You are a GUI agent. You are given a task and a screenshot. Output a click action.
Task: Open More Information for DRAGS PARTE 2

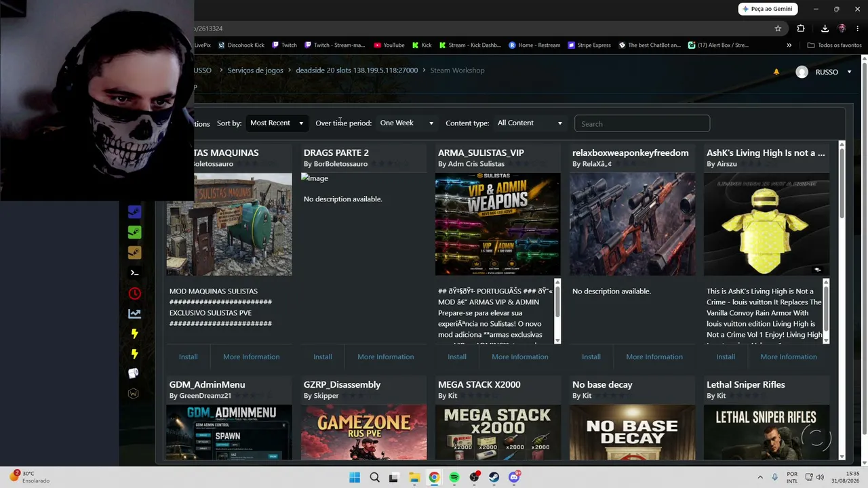(x=385, y=357)
